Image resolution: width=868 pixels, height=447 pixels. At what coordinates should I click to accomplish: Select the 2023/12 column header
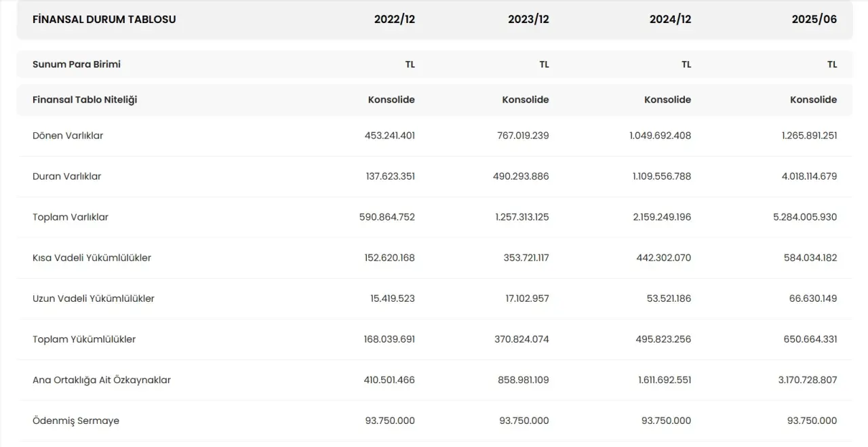click(x=528, y=20)
